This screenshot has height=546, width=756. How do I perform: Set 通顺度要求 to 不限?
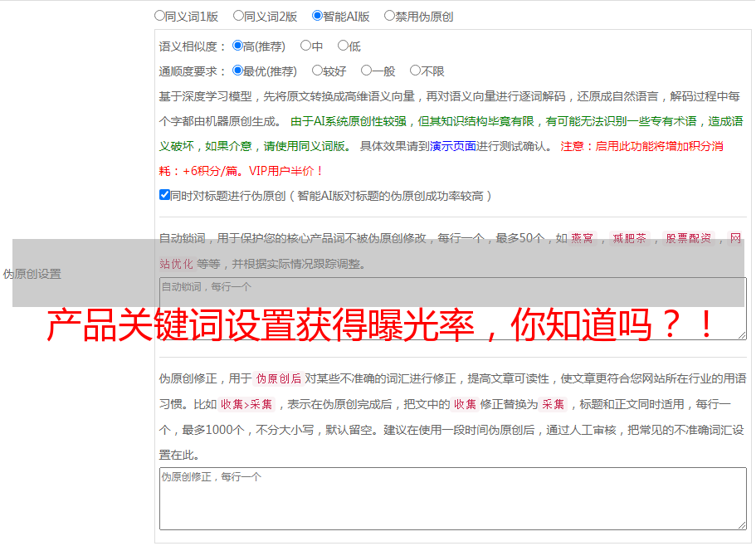(415, 71)
